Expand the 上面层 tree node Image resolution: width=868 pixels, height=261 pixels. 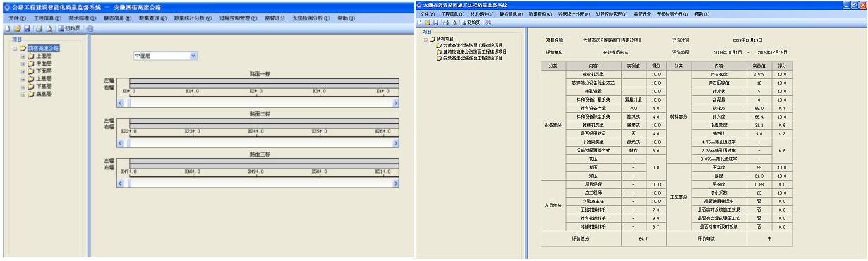[23, 55]
